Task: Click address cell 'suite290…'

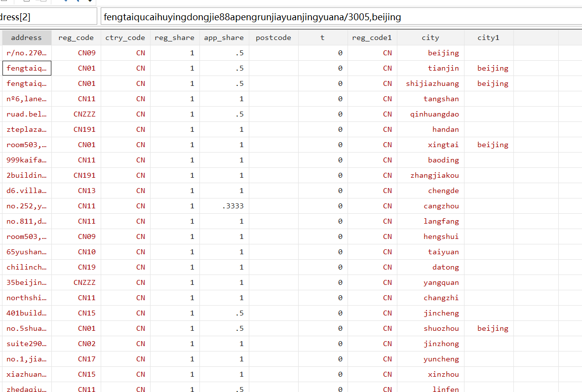Action: (27, 344)
